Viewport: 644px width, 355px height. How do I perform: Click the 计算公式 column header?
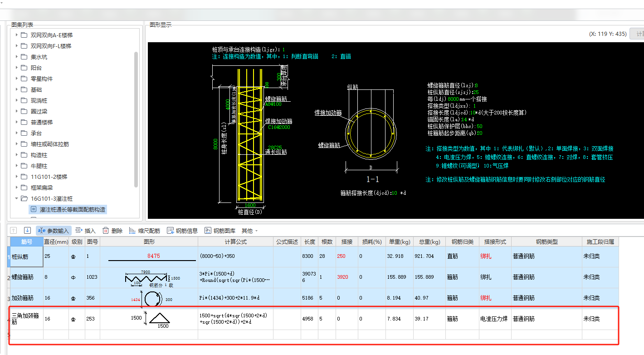click(x=235, y=242)
